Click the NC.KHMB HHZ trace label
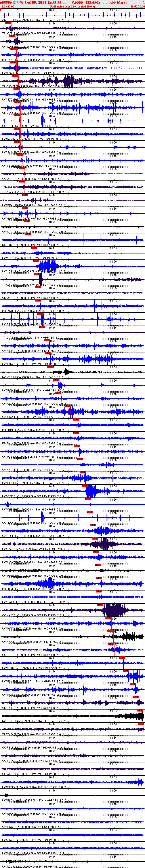Image resolution: width=145 pixels, height=868 pixels. [x=34, y=721]
